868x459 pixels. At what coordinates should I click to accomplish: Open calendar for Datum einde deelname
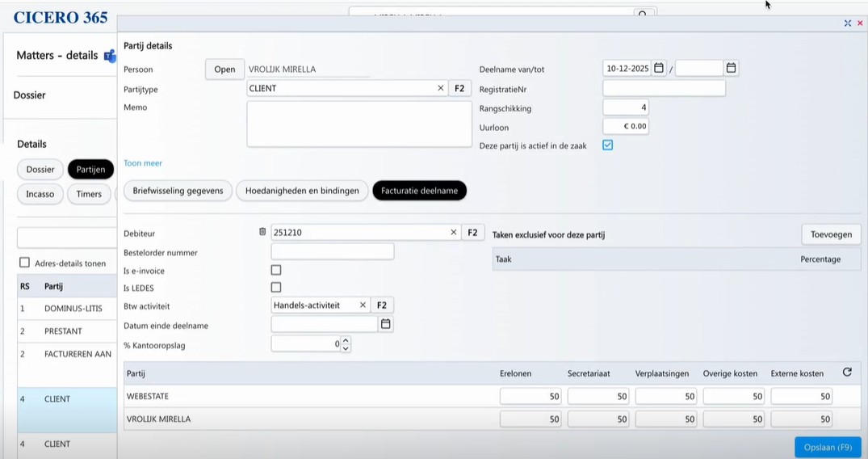[x=386, y=324]
